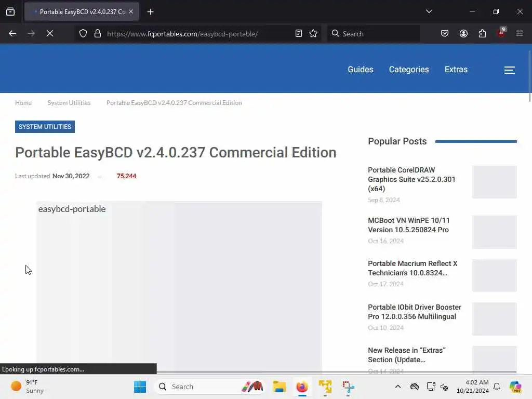Open the tracking protection shield icon
The width and height of the screenshot is (532, 399).
(x=83, y=34)
